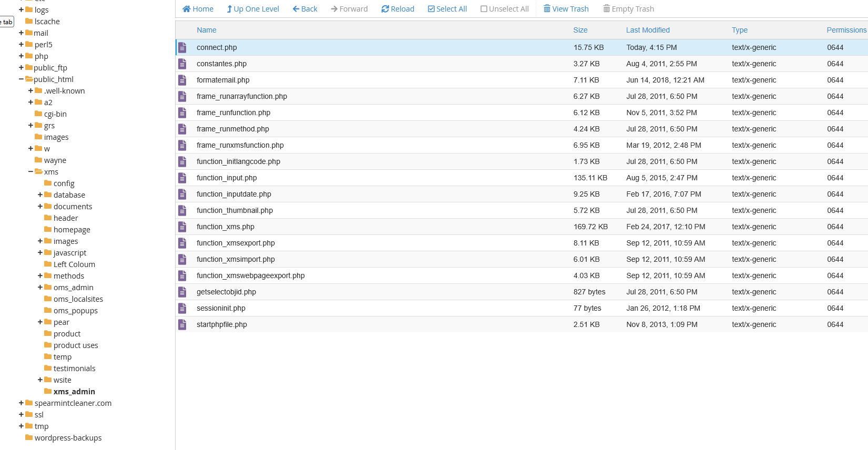Click the file icon beside function_xms.php

pyautogui.click(x=182, y=227)
